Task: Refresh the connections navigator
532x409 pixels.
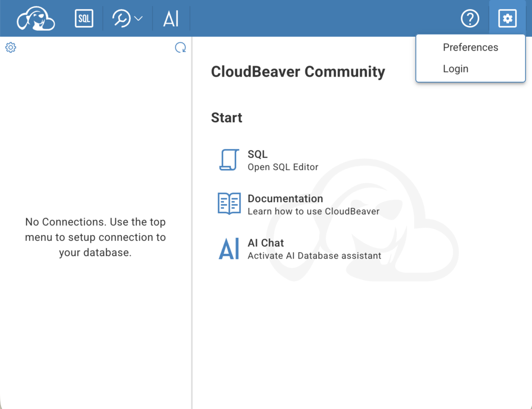Action: (180, 47)
